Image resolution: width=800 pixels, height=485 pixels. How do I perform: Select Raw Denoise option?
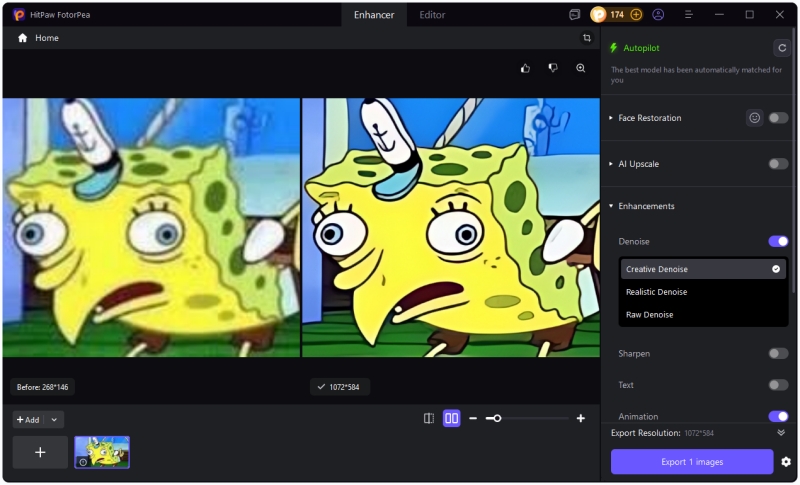(703, 315)
